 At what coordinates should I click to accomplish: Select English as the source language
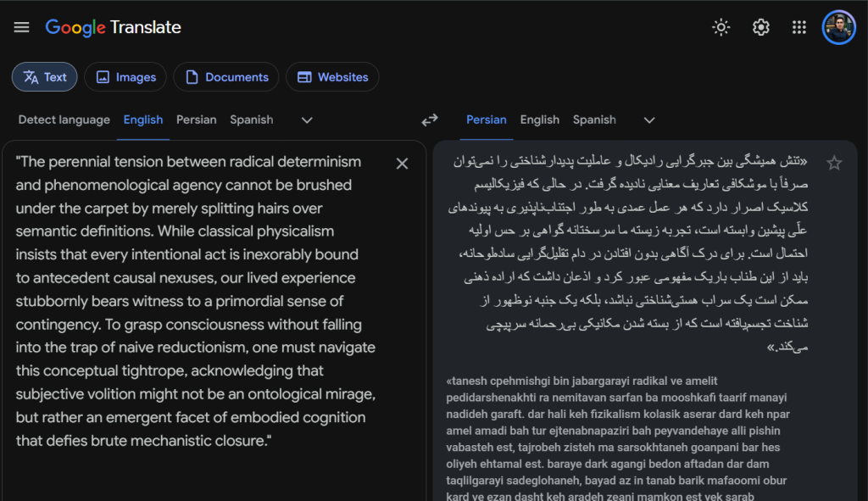(x=143, y=120)
